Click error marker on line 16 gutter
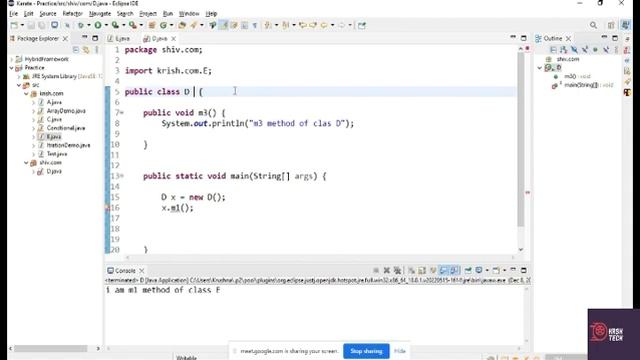Image resolution: width=640 pixels, height=360 pixels. (x=108, y=208)
